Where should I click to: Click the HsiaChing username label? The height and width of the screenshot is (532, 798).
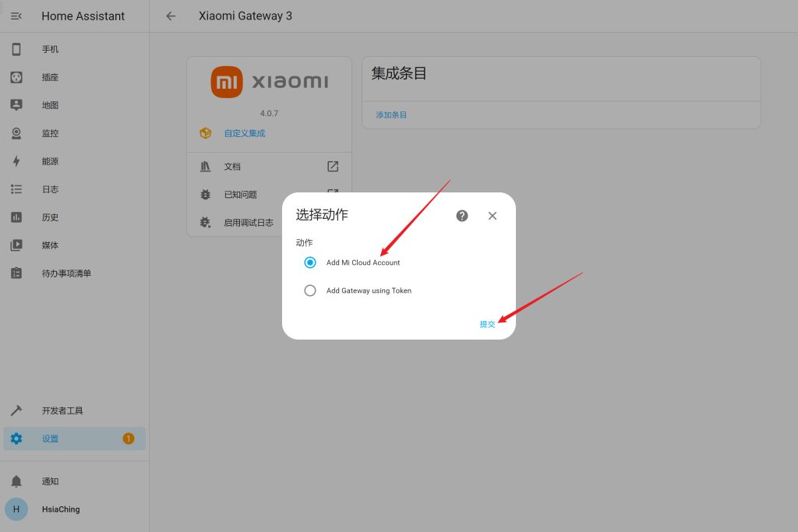[x=61, y=509]
